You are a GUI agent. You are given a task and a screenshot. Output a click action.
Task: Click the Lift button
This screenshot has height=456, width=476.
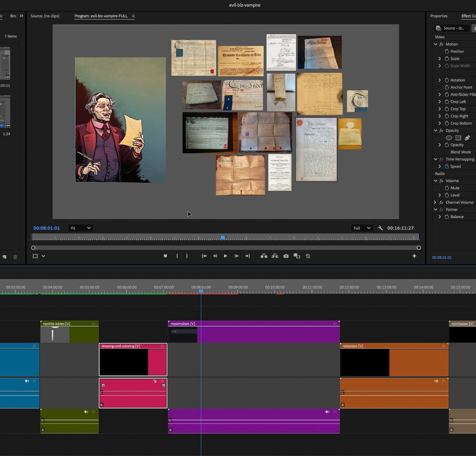pyautogui.click(x=264, y=256)
